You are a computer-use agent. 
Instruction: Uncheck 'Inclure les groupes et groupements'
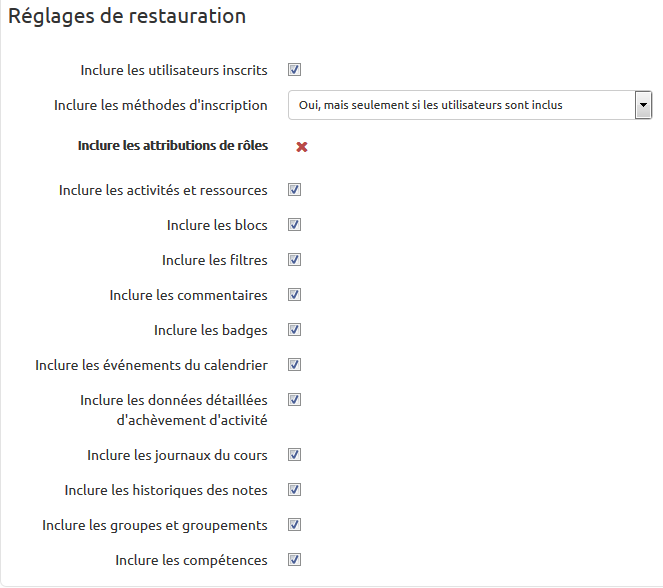tap(295, 525)
